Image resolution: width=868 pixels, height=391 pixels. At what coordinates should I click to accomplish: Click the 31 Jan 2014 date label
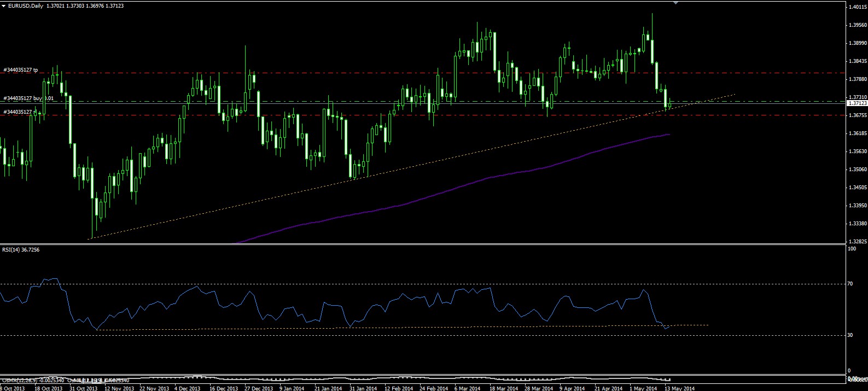(362, 388)
